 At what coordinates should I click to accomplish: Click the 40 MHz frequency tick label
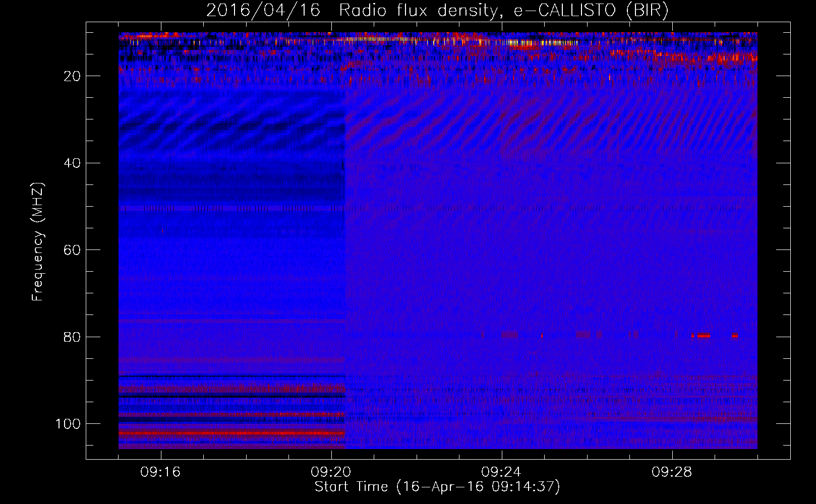coord(72,163)
